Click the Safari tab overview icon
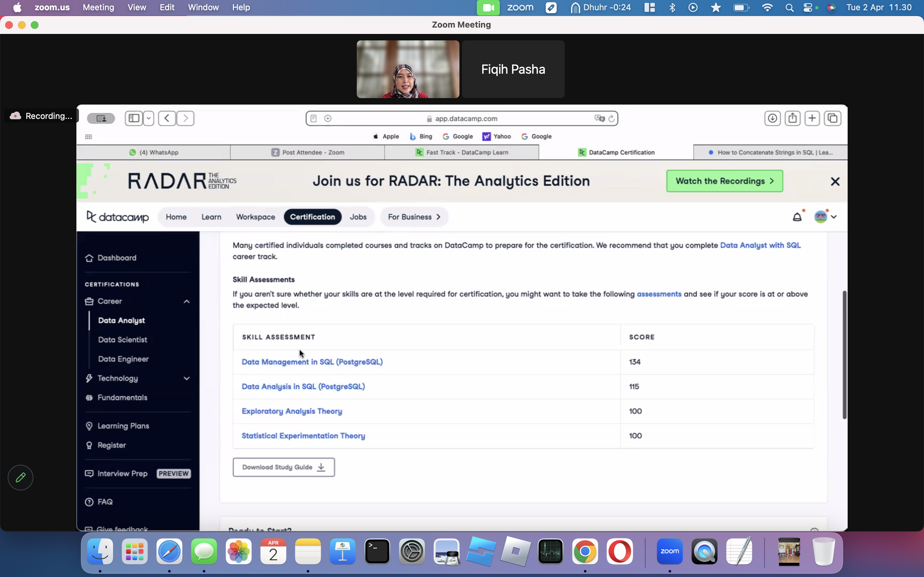 tap(832, 118)
